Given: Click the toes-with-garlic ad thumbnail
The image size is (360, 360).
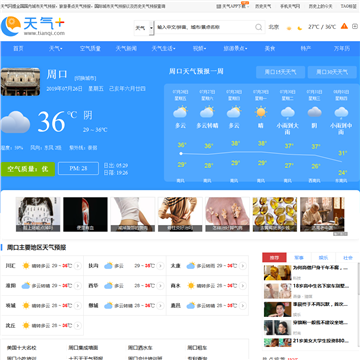Looking at the screenshot, I should [x=227, y=214].
